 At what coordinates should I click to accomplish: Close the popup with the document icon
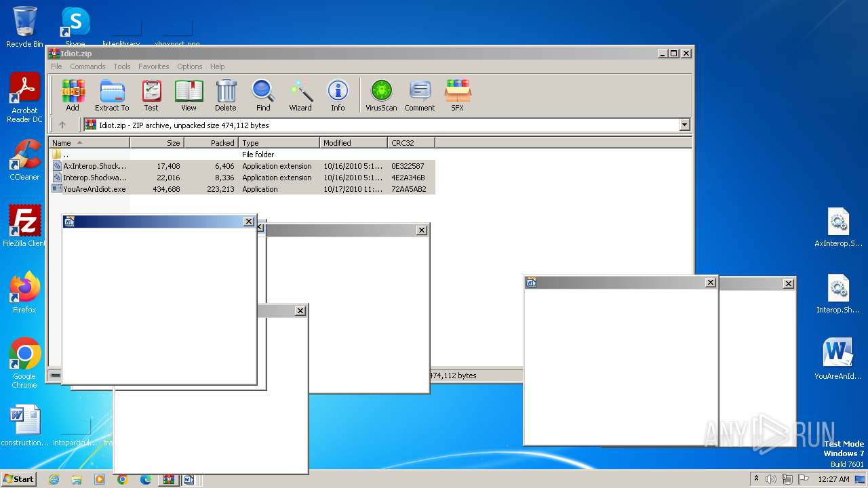[x=711, y=283]
